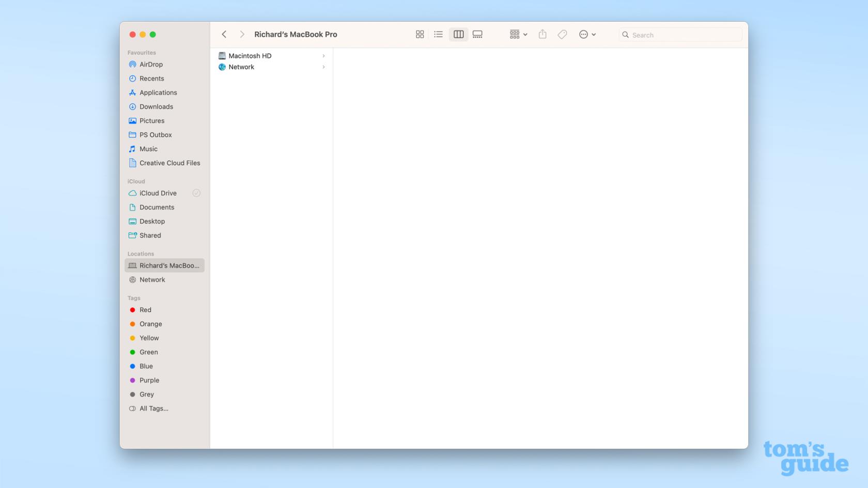Open Recents in the sidebar
Image resolution: width=868 pixels, height=488 pixels.
click(x=165, y=78)
